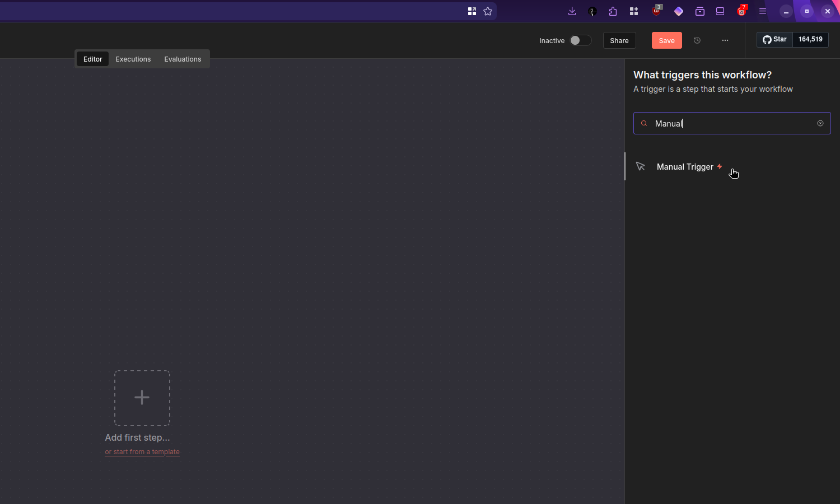Click the uBlock Origin shield icon
The image size is (840, 504).
point(656,11)
